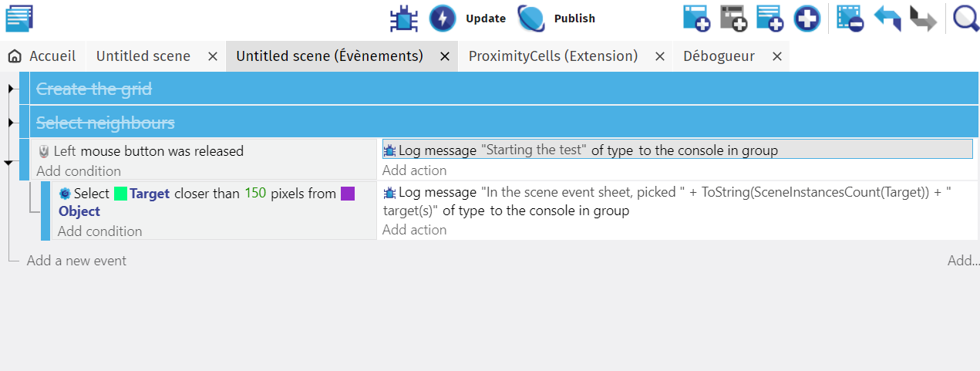The height and width of the screenshot is (371, 980).
Task: Switch to the ProximityCells (Extension) tab
Action: point(553,56)
